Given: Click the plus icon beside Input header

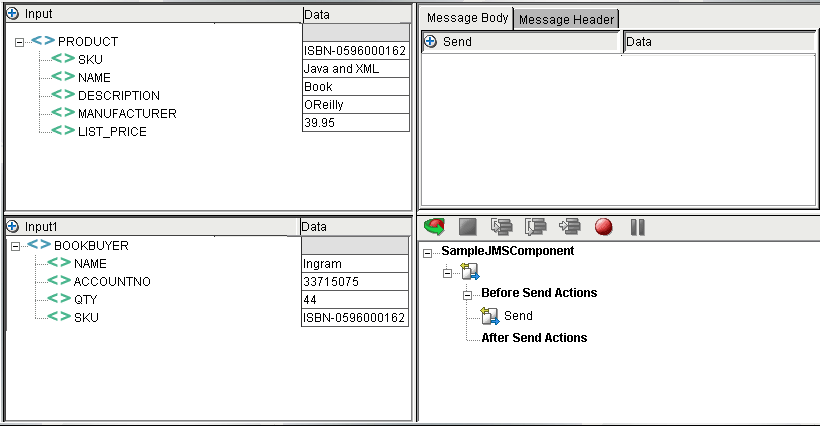Looking at the screenshot, I should point(13,14).
